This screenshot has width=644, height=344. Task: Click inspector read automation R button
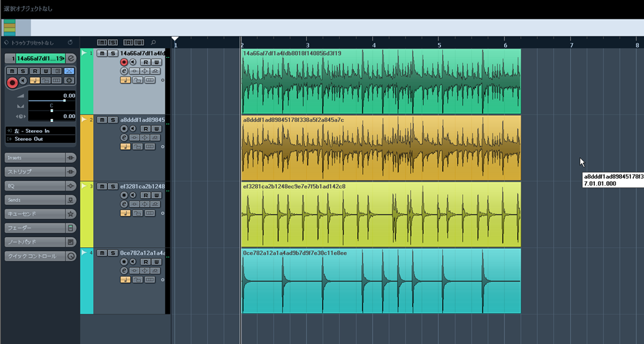(x=35, y=71)
